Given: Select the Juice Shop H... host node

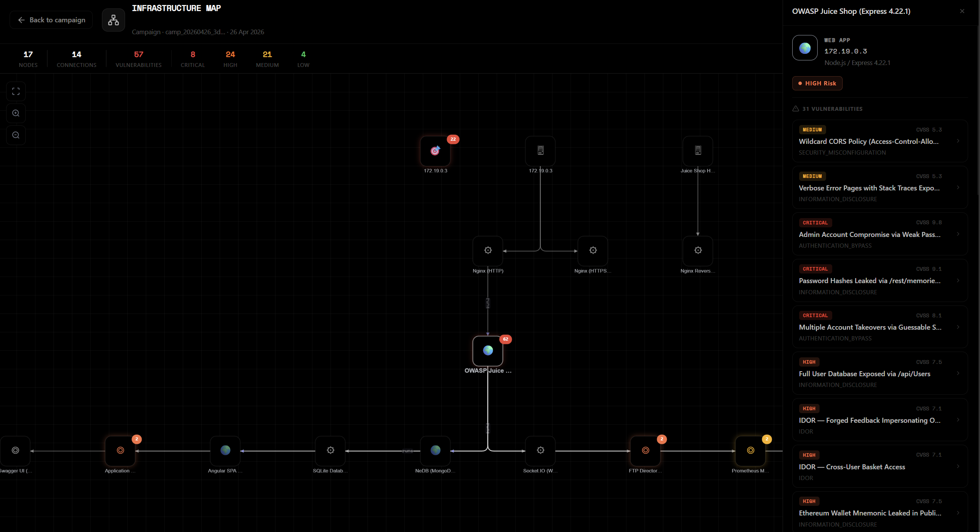Looking at the screenshot, I should (698, 151).
